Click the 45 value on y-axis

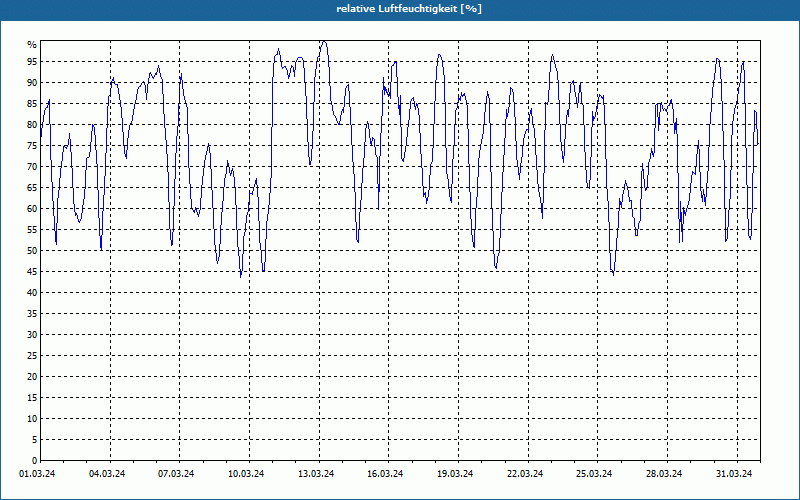click(32, 271)
